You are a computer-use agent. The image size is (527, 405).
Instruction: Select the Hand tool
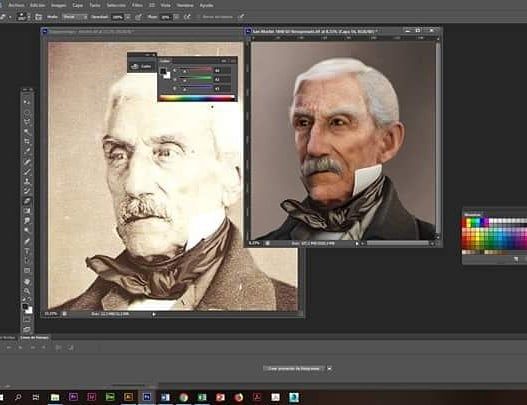pos(27,281)
